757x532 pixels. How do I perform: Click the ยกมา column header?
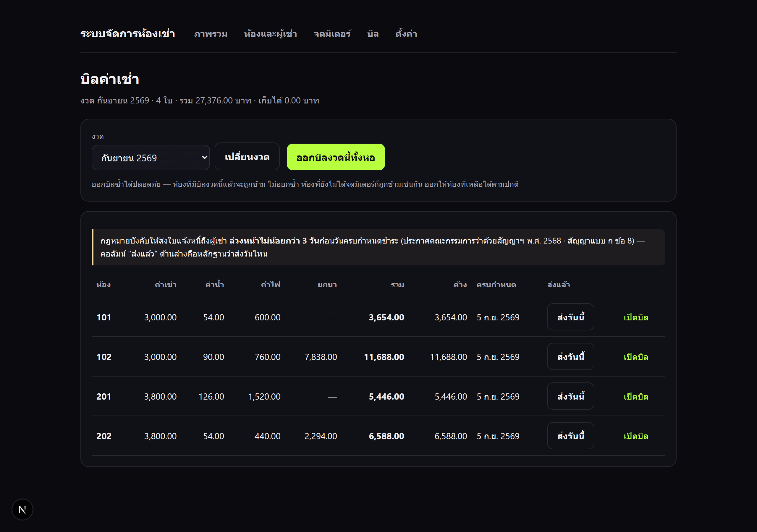point(327,284)
